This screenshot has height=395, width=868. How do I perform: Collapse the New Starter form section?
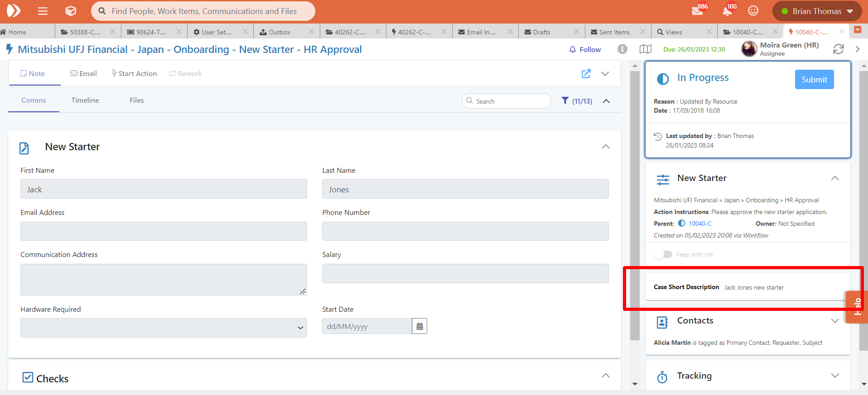tap(605, 147)
